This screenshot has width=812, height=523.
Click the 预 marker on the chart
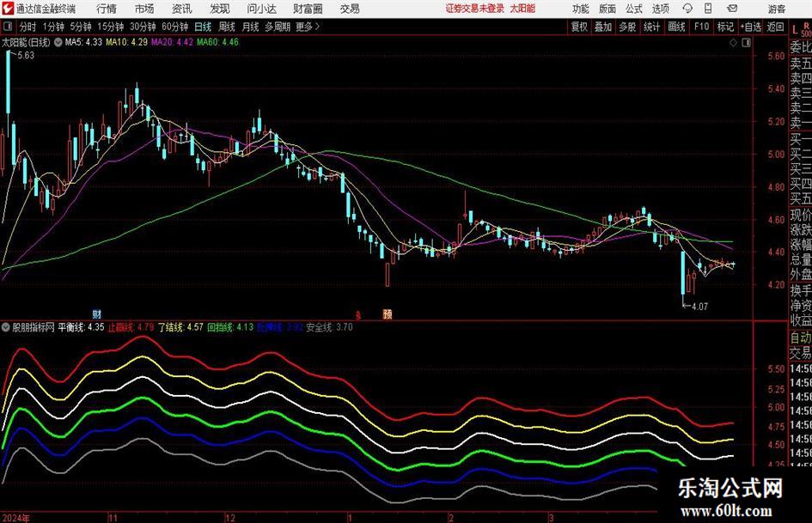coord(388,313)
